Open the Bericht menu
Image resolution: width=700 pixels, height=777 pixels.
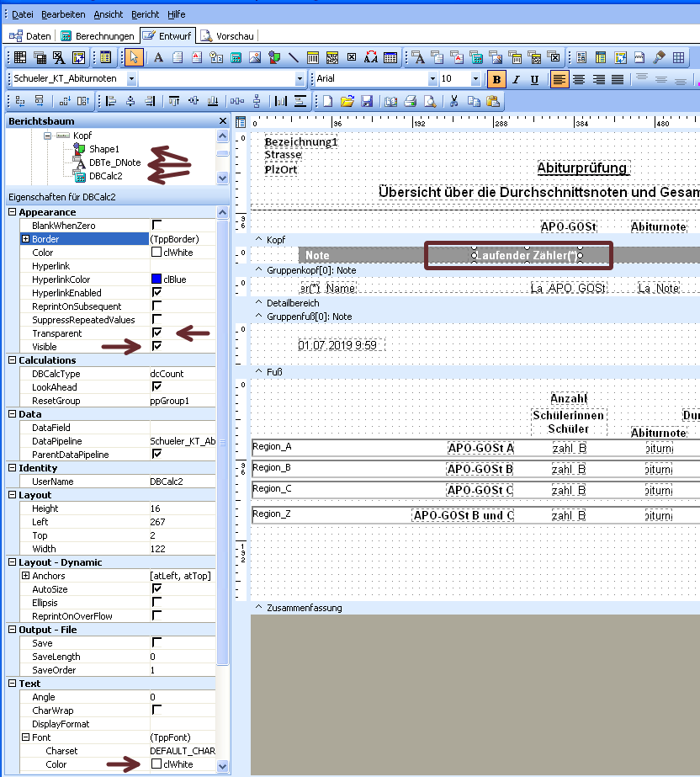pos(146,14)
